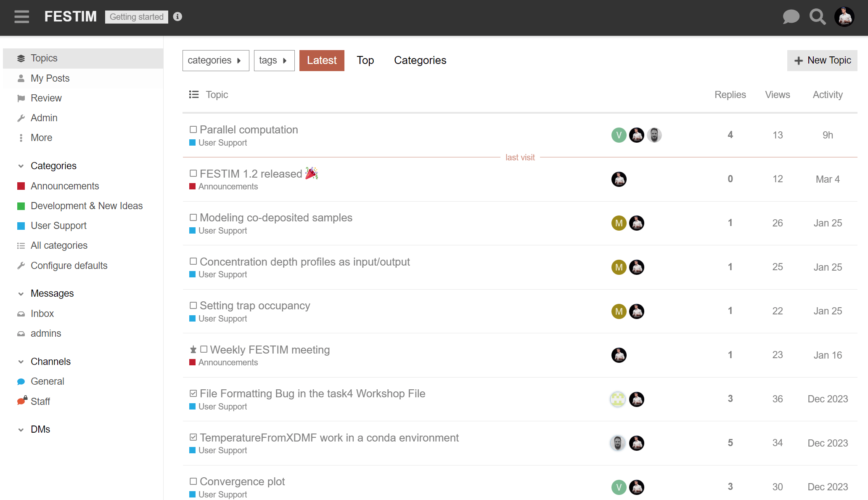
Task: Click the green Development & New Ideas swatch
Action: (x=21, y=206)
